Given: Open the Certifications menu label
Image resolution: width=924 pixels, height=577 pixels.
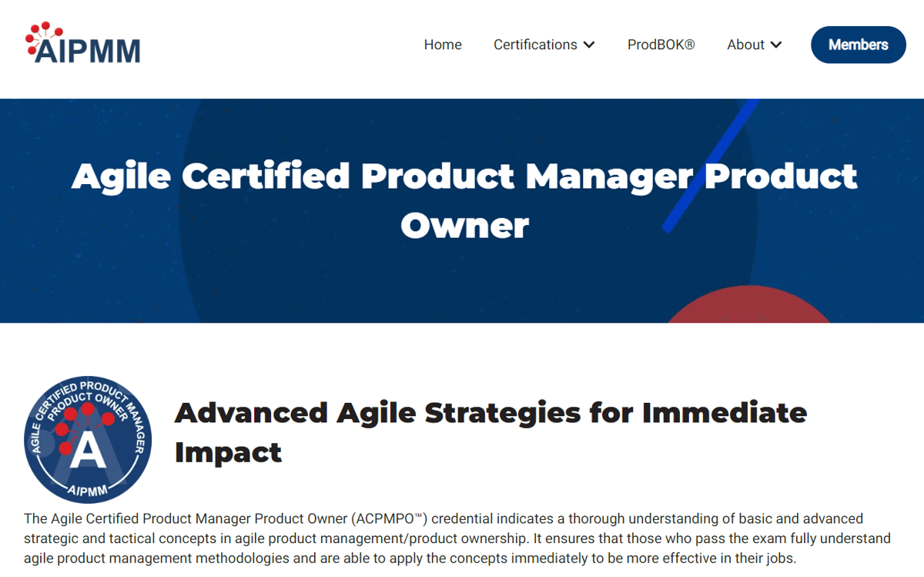Looking at the screenshot, I should [x=535, y=45].
